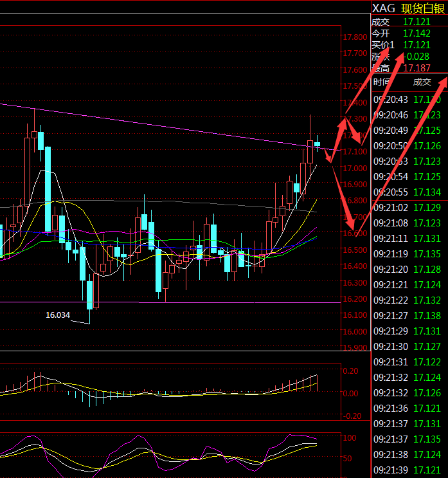Click the 17.127 price at 09:21:30
The image size is (448, 478).
coord(427,347)
